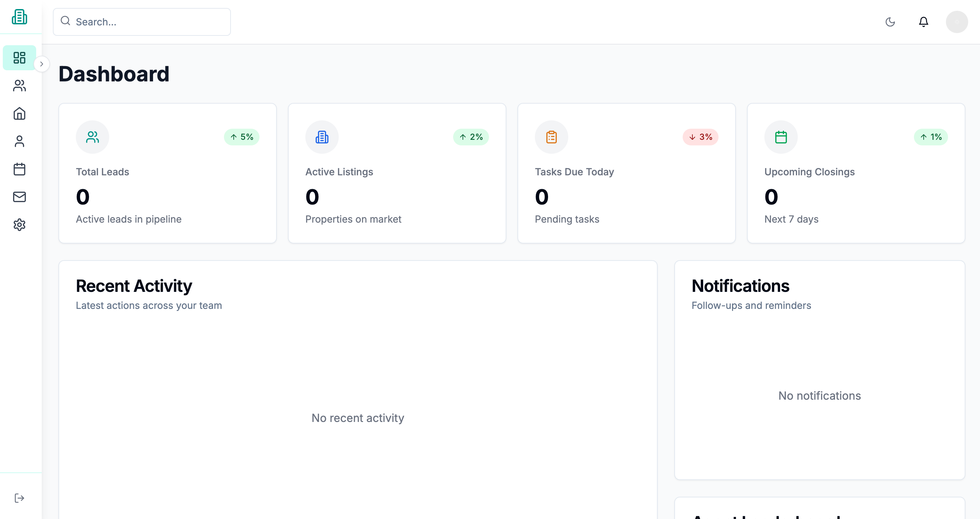Click the Total Leads users icon
The height and width of the screenshot is (519, 980).
tap(93, 137)
